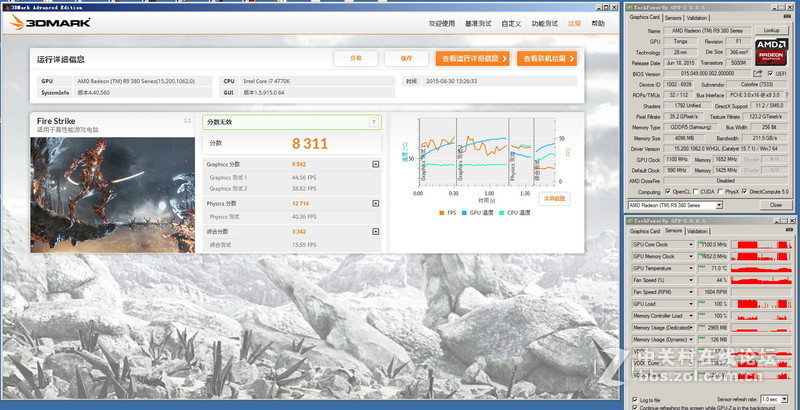
Task: Click the Driver Version field
Action: 727,149
